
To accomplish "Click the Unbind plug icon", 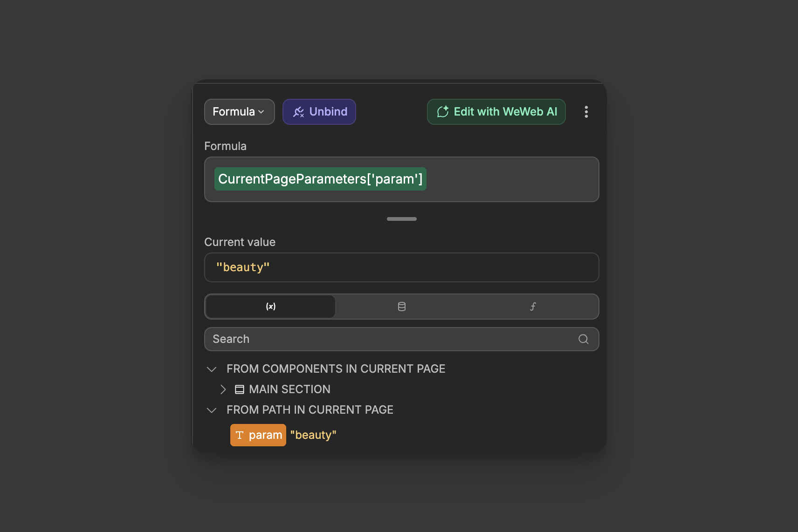I will [299, 111].
